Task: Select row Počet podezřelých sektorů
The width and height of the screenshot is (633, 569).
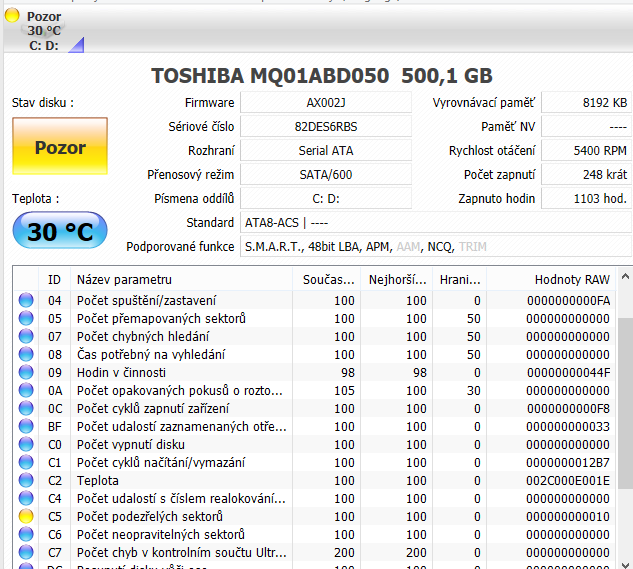Action: pos(314,517)
